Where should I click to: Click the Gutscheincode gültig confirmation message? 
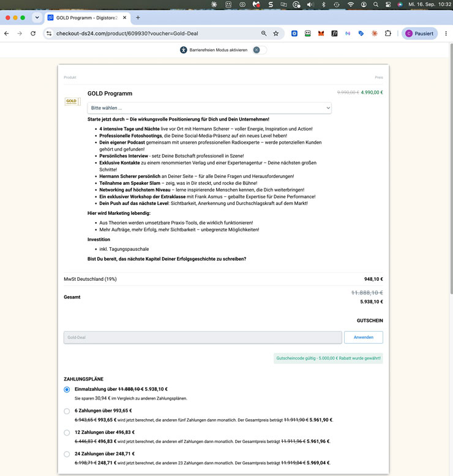pos(328,358)
